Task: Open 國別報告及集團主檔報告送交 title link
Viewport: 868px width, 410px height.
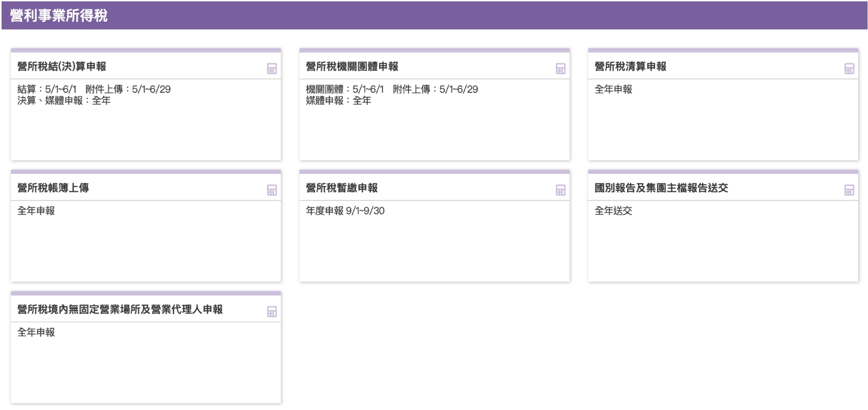Action: pos(661,188)
